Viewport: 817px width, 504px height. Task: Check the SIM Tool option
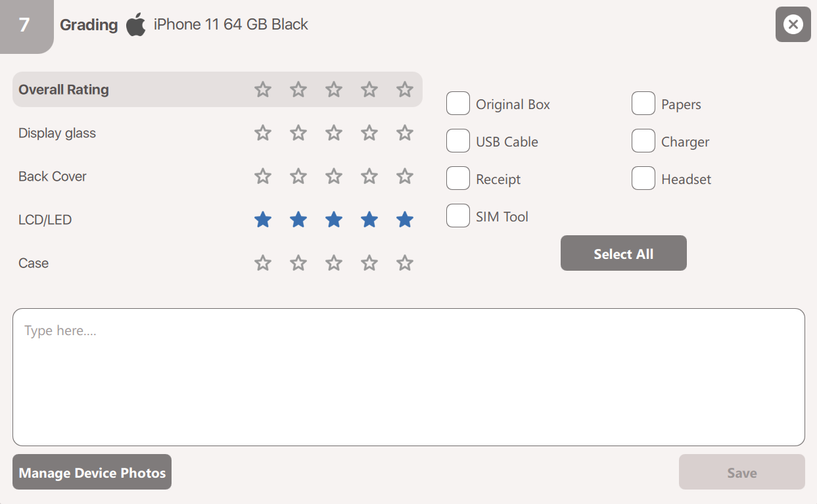tap(458, 216)
